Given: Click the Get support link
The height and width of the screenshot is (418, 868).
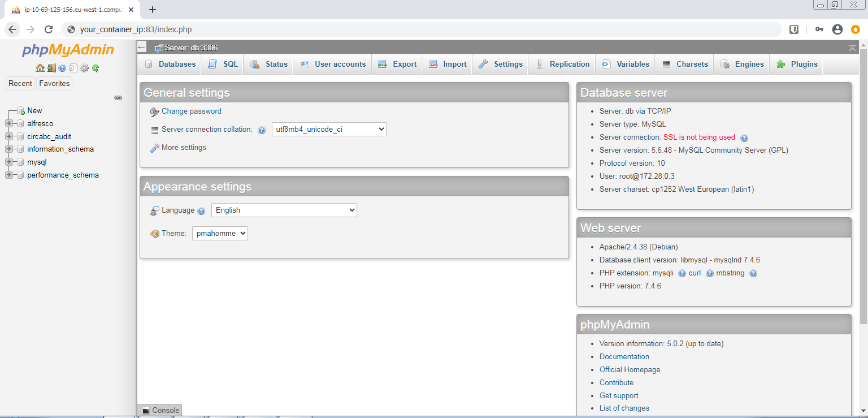Looking at the screenshot, I should (619, 396).
